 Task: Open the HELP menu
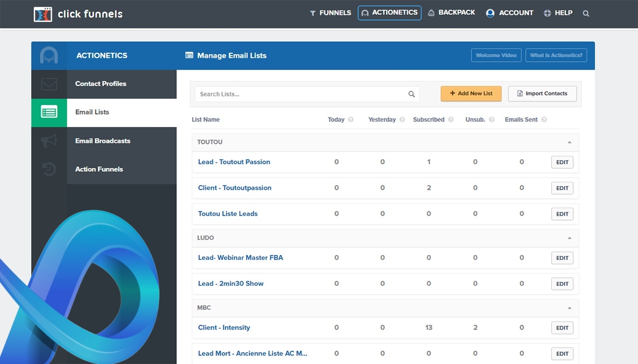pos(558,13)
